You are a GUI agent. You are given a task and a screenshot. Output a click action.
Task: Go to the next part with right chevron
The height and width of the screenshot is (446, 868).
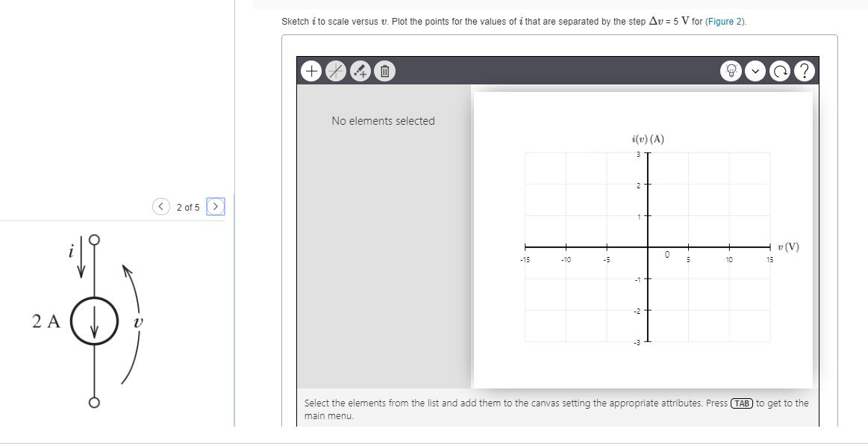coord(215,207)
